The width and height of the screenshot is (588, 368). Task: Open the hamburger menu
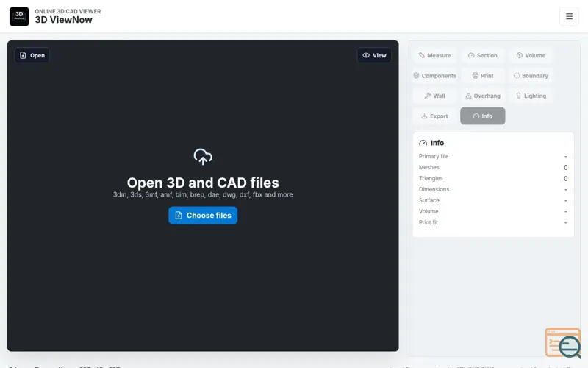(x=569, y=16)
